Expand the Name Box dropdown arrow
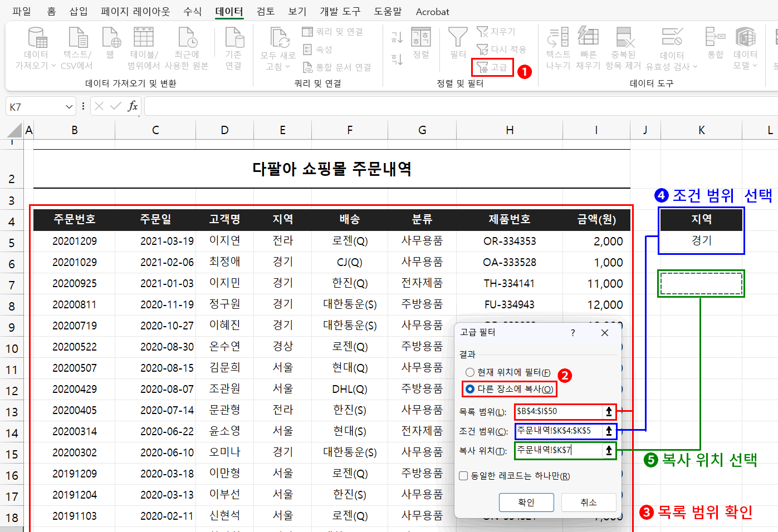The image size is (778, 532). [69, 107]
